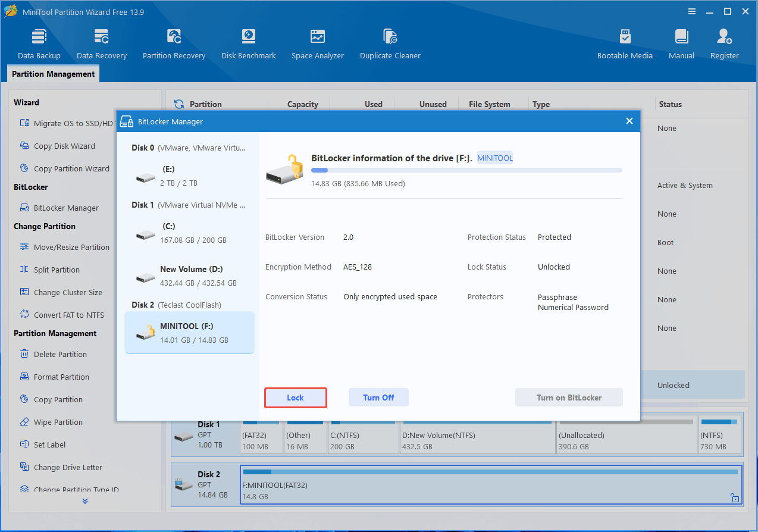
Task: Select New Volume (D:) in the BitLocker list
Action: (189, 276)
